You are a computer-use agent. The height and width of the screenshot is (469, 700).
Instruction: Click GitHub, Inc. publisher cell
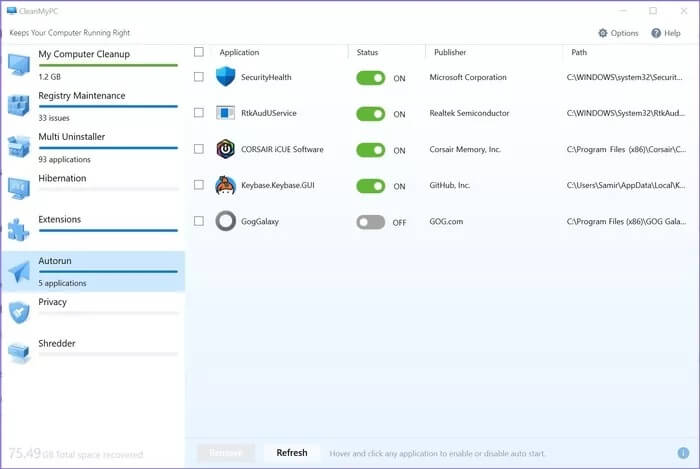pyautogui.click(x=450, y=185)
